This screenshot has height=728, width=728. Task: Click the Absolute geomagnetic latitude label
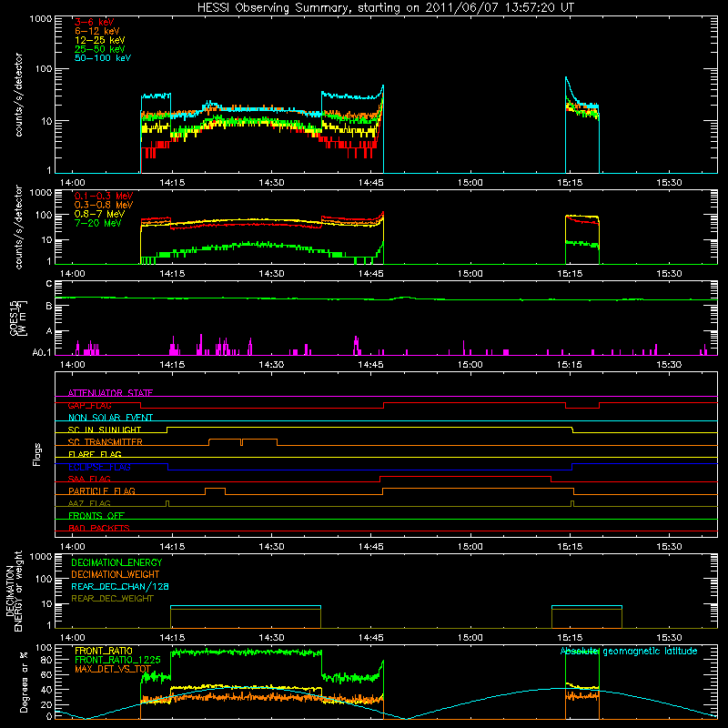[629, 651]
